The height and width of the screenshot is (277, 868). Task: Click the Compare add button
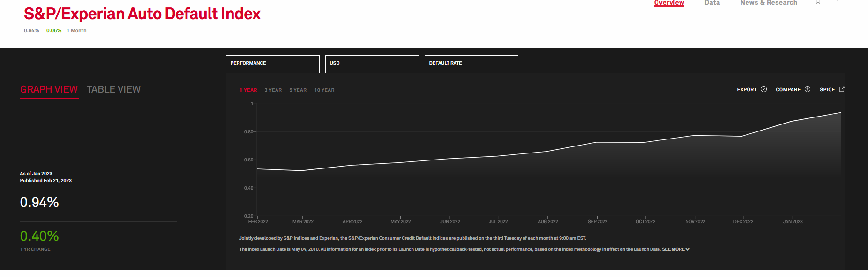793,89
